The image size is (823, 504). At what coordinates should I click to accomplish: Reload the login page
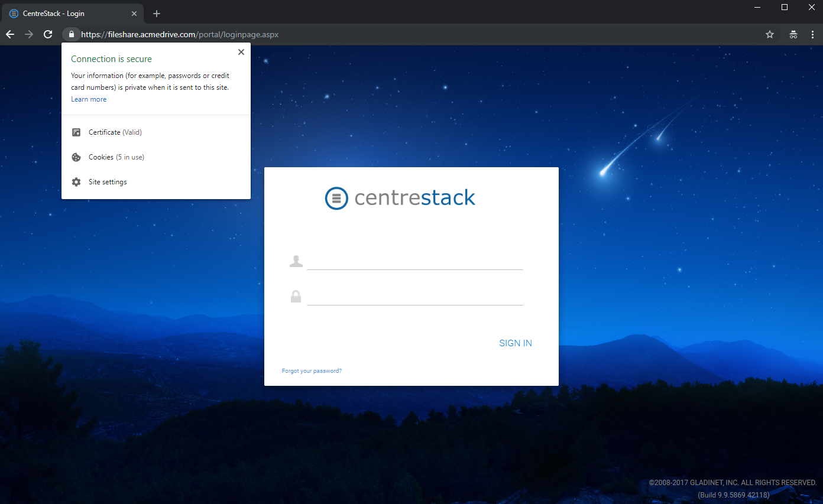48,34
